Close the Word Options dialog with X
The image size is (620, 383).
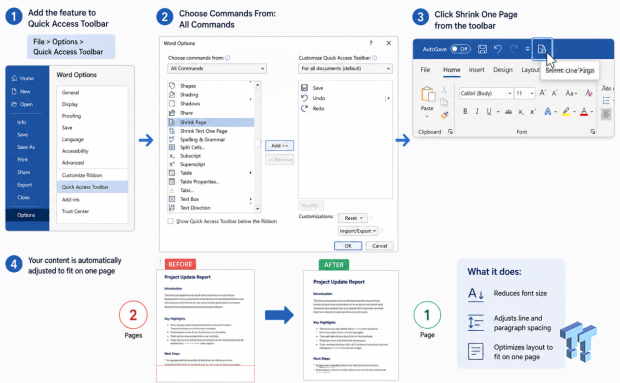point(389,43)
